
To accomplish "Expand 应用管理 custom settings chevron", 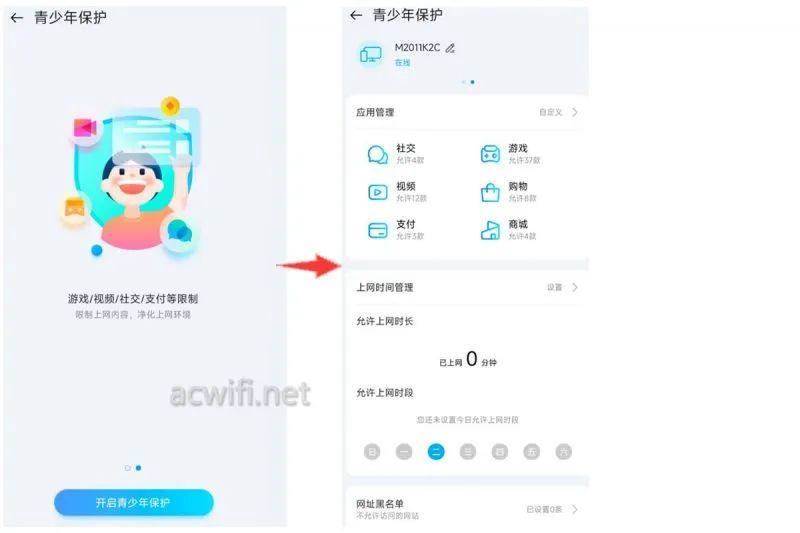I will [575, 112].
